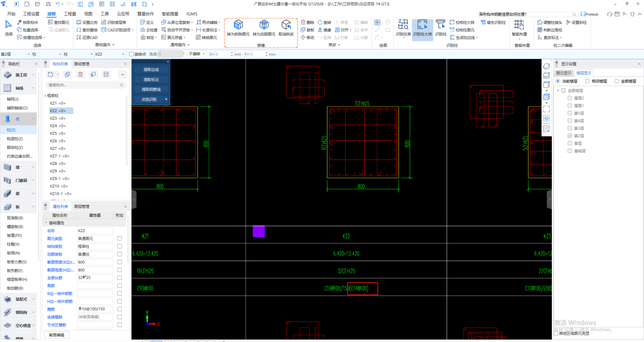Open the 不偏移 offset dropdown

197,54
